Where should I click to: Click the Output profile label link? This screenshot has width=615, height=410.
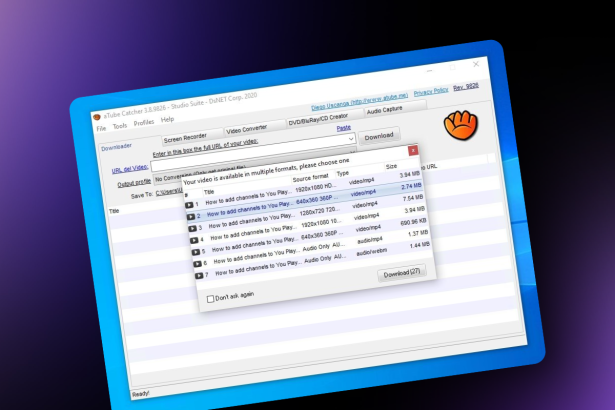click(134, 183)
